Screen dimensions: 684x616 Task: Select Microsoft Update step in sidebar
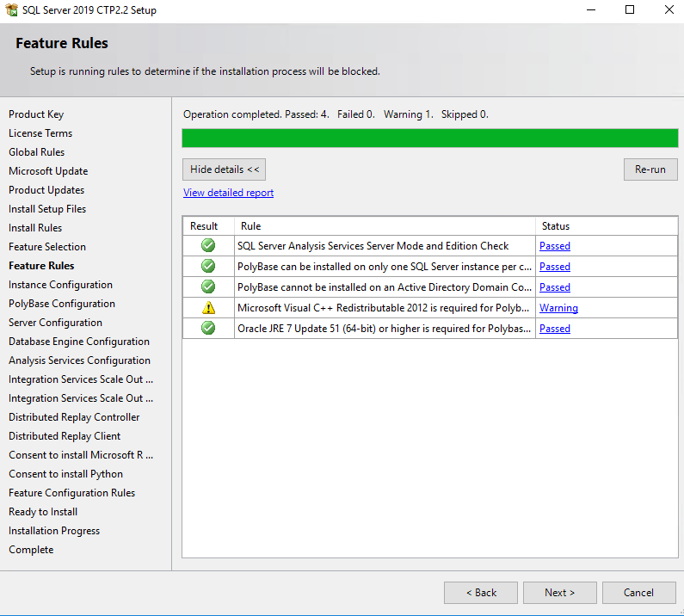pos(48,171)
